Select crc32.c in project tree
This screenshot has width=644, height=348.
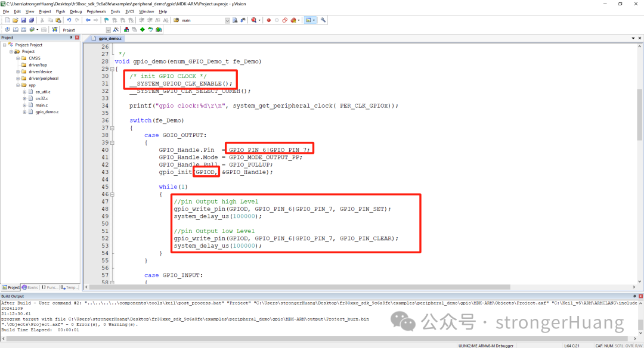[42, 98]
